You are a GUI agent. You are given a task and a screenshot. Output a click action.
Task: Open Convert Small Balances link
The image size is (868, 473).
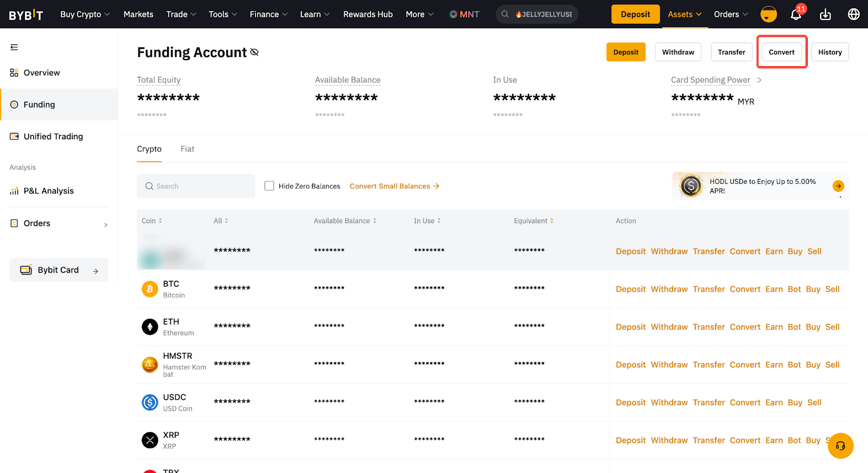[x=394, y=186]
